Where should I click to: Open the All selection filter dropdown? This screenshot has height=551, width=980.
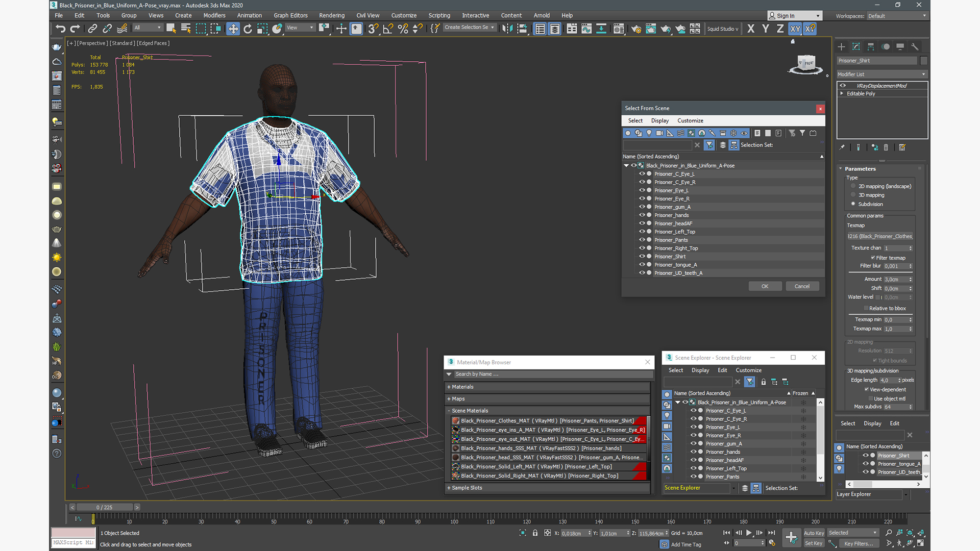click(148, 28)
